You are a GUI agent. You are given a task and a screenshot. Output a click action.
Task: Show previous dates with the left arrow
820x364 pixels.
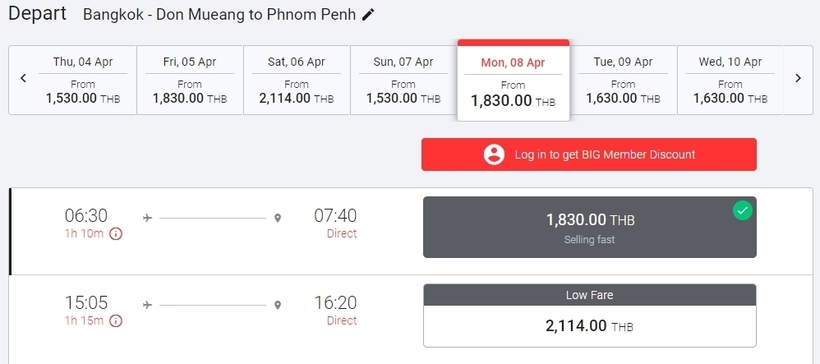[23, 78]
